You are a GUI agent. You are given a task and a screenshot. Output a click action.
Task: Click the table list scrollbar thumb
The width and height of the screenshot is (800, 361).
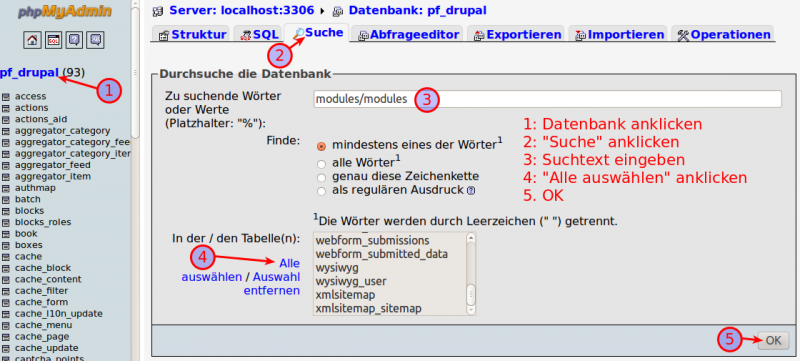pos(471,295)
